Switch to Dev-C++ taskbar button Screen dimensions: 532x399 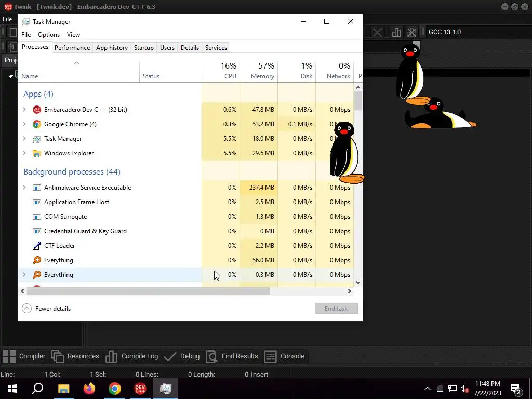[x=140, y=389]
